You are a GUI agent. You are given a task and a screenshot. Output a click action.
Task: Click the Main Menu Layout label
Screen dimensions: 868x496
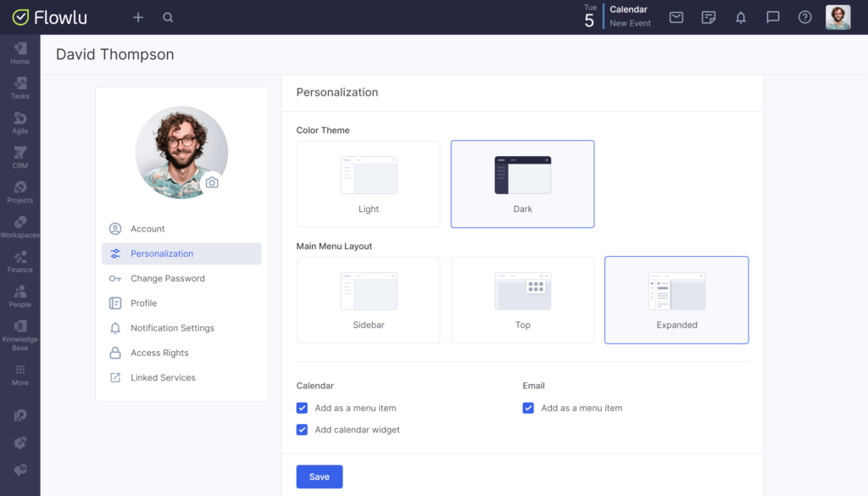[x=334, y=247]
